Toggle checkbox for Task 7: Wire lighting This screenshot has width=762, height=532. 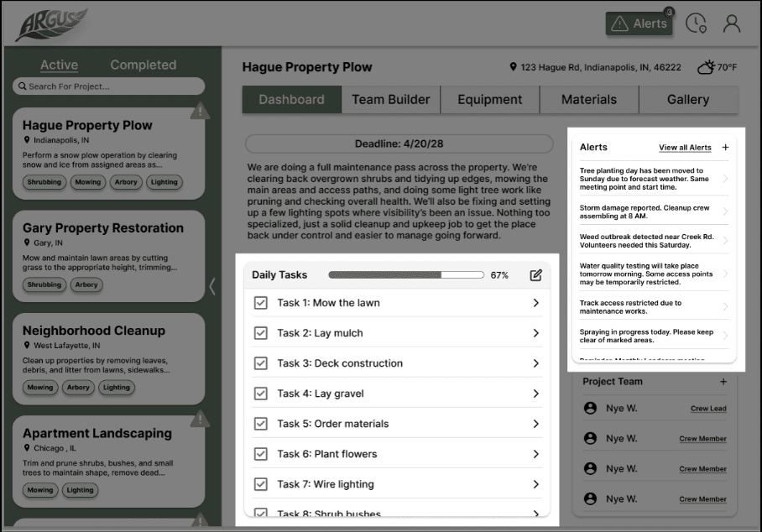click(261, 484)
